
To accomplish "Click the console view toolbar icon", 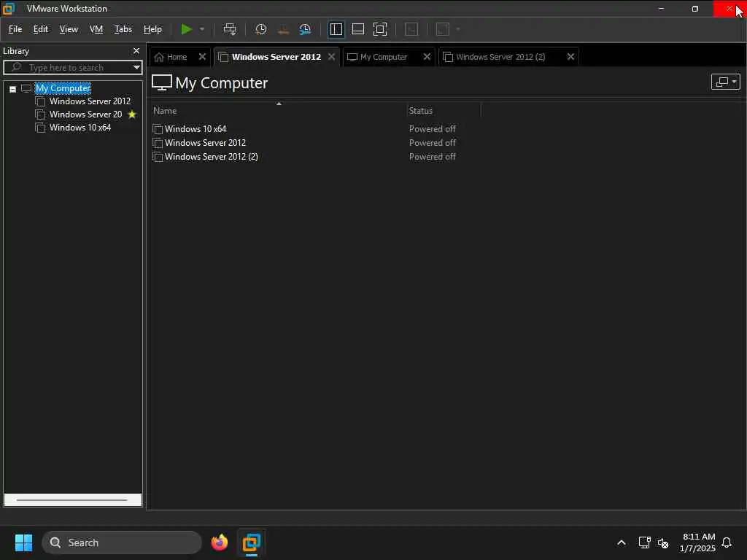I will click(411, 29).
